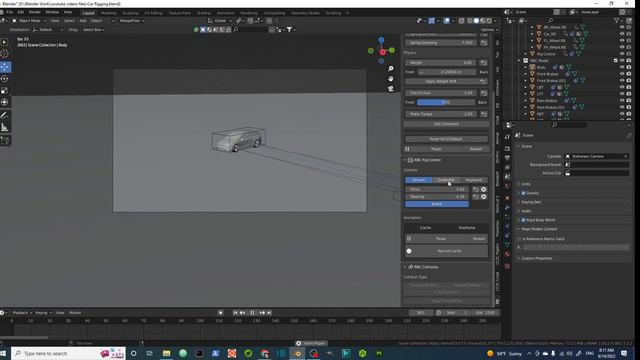The width and height of the screenshot is (640, 360).
Task: Select the Keyboard control mode button
Action: tap(473, 180)
